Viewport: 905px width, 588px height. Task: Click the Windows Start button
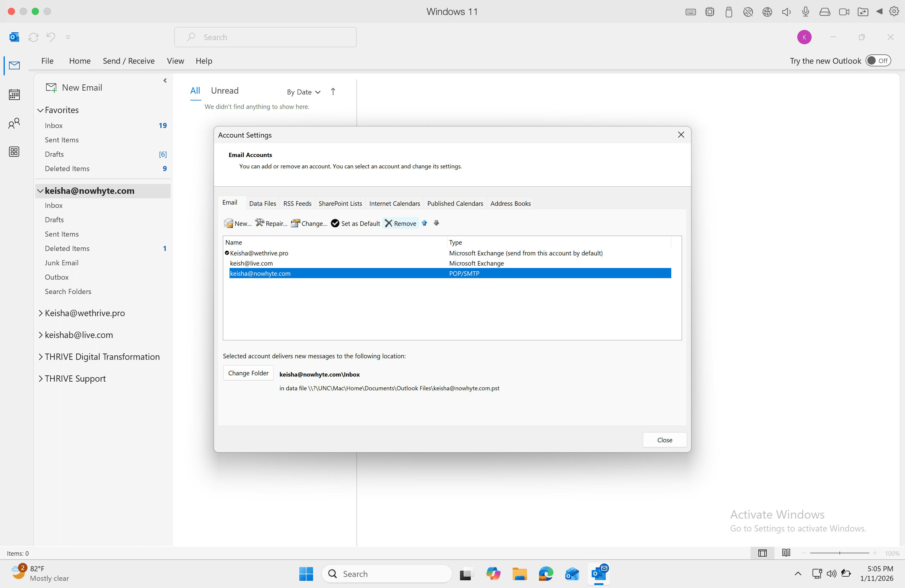click(x=306, y=574)
